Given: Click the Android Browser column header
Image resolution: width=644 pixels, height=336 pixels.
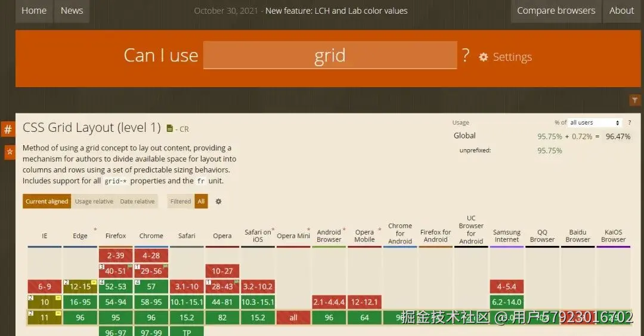Looking at the screenshot, I should [329, 236].
